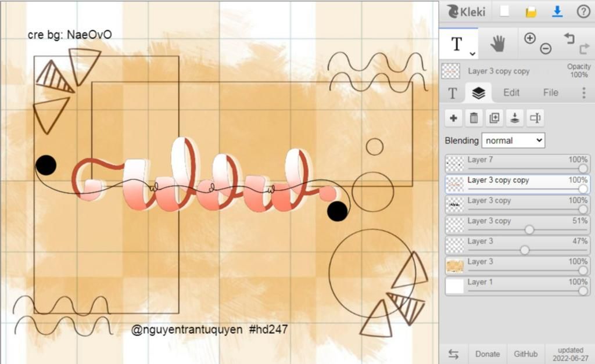This screenshot has width=595, height=364.
Task: Select Layer 3 copy with 100% opacity
Action: point(517,205)
